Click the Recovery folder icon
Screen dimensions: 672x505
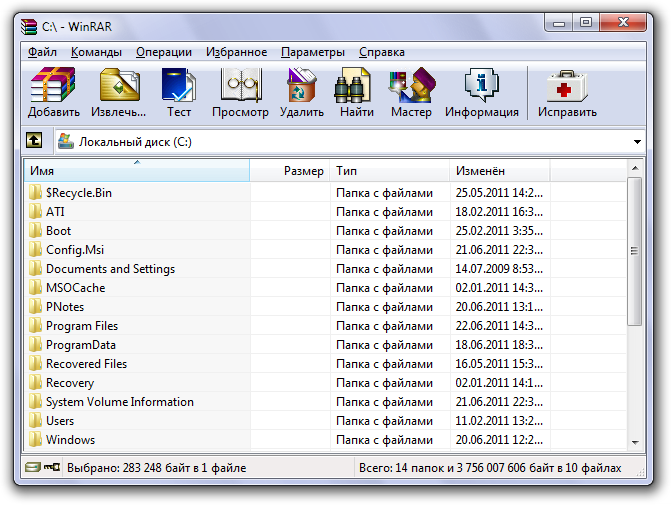(x=35, y=382)
